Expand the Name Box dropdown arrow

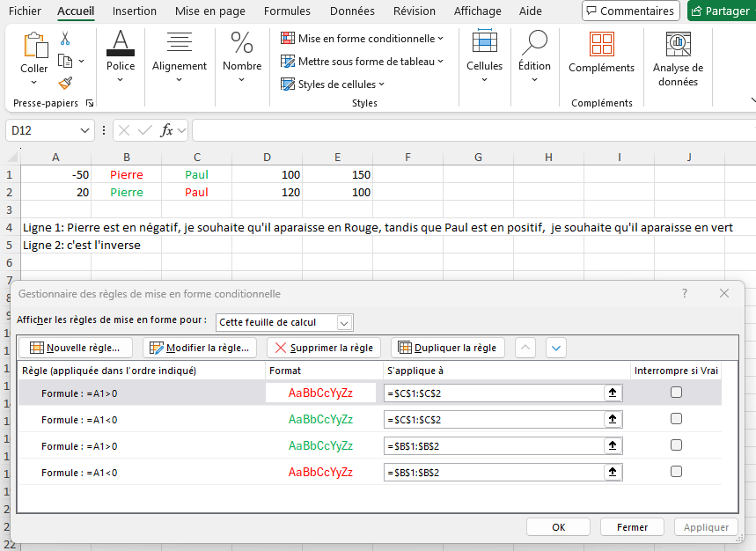pos(84,130)
